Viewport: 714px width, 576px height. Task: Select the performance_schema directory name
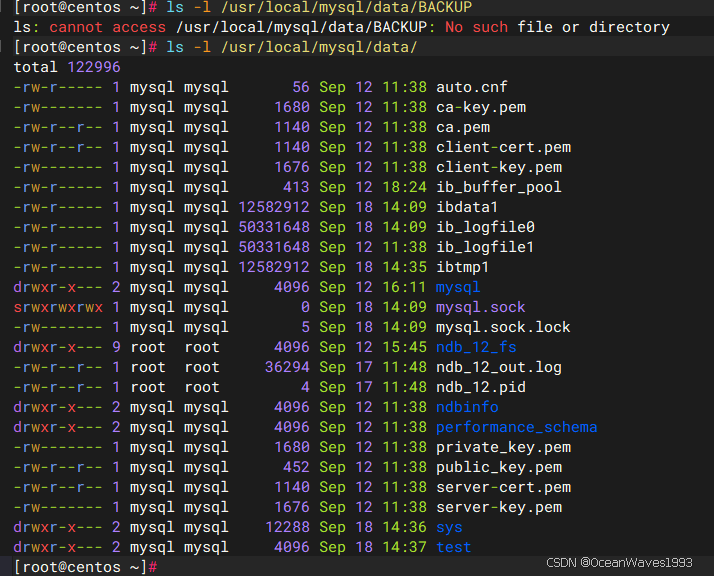517,427
